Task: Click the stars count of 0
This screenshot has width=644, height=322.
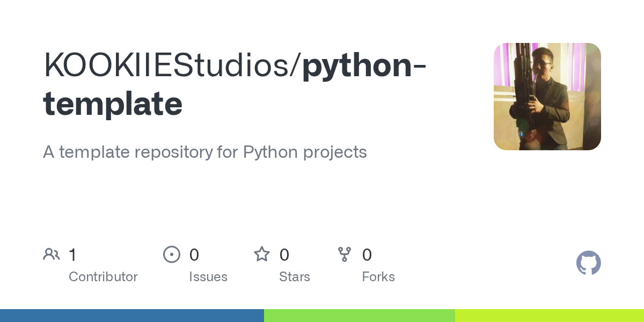Action: coord(284,255)
